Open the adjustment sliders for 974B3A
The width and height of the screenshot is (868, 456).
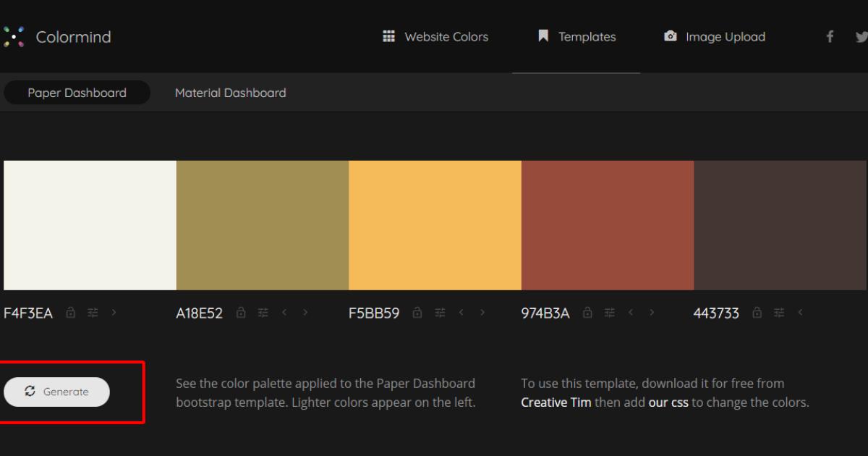coord(609,312)
